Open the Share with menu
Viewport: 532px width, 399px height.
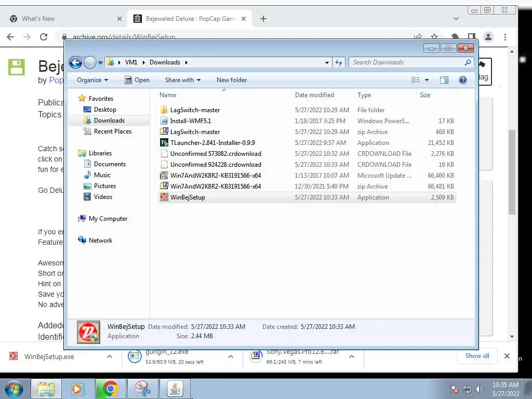182,80
